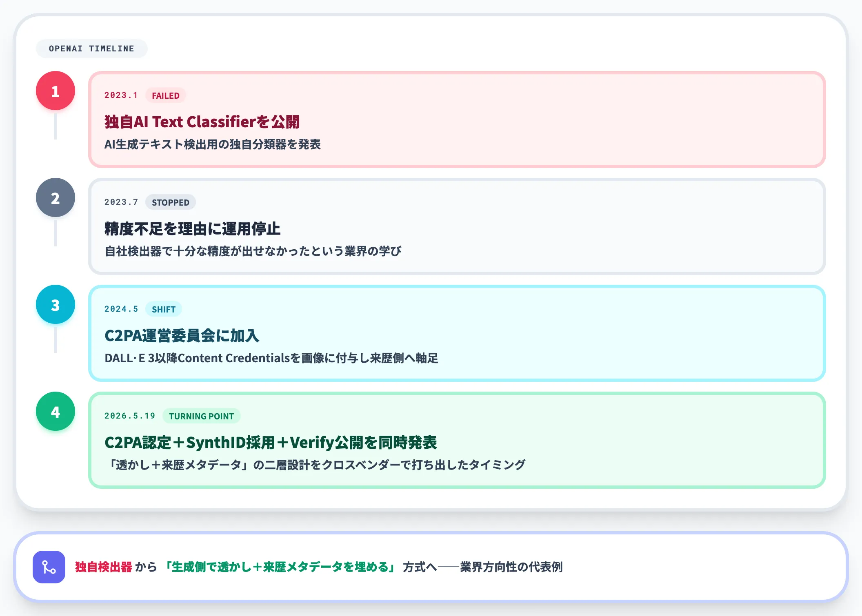Select timeline step circle number 1
Screen dimensions: 862x616
(56, 91)
